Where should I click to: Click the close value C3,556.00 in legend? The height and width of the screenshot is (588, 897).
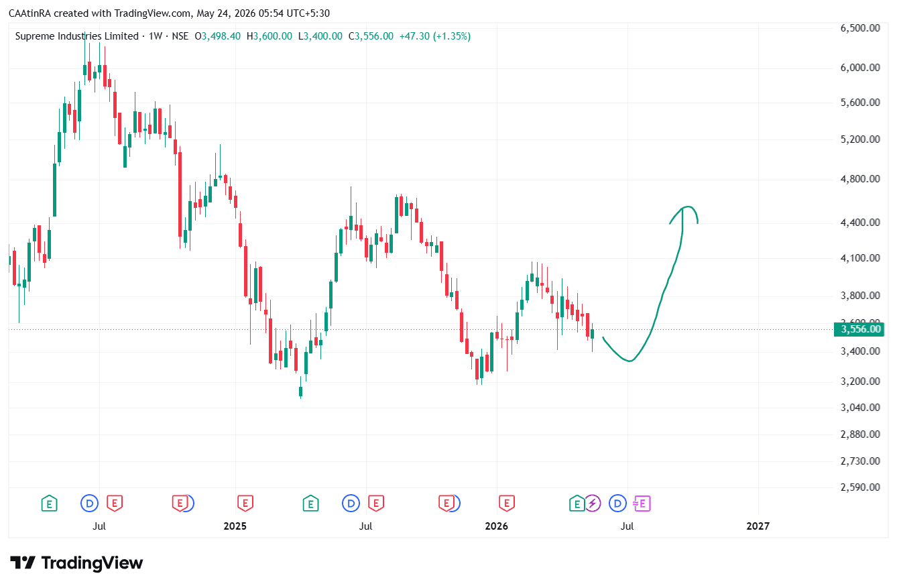pyautogui.click(x=371, y=36)
